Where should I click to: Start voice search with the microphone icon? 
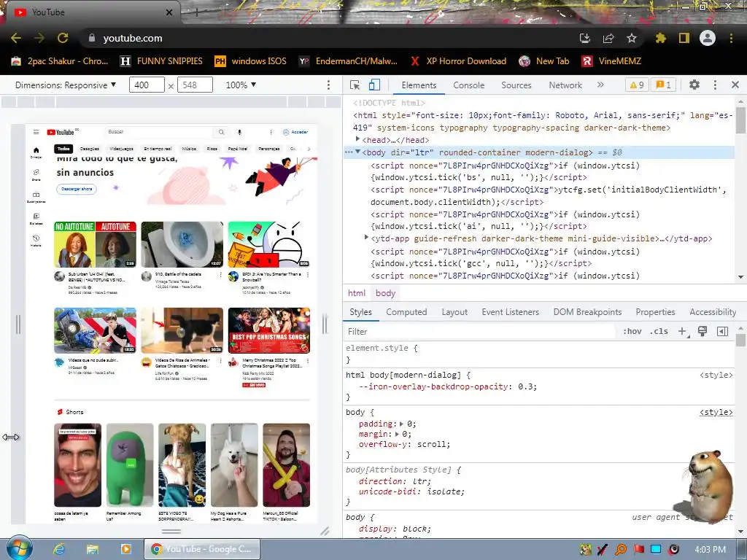click(239, 133)
